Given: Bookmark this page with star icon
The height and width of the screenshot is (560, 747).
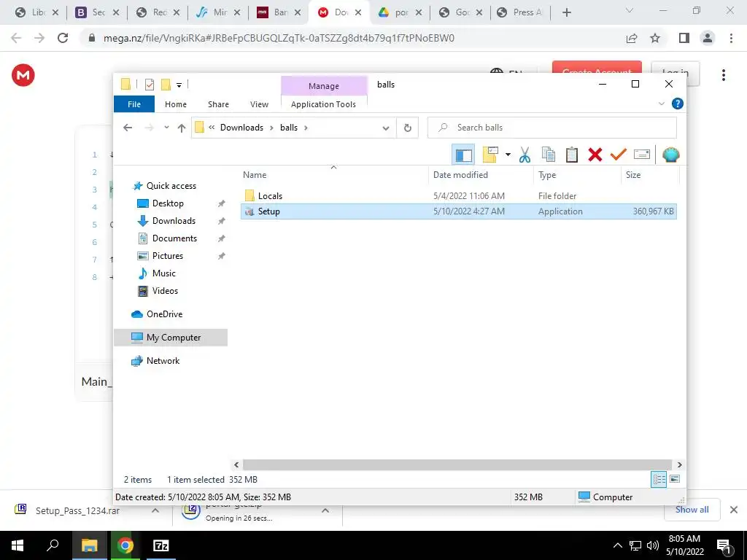Looking at the screenshot, I should pyautogui.click(x=655, y=38).
